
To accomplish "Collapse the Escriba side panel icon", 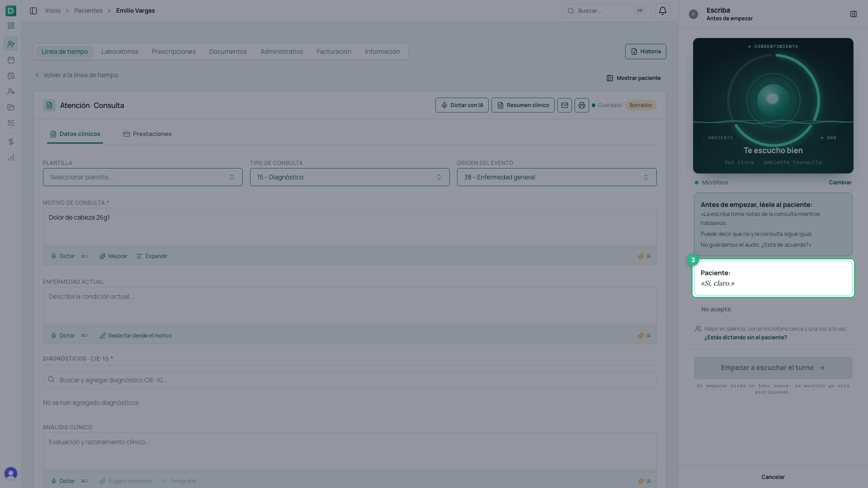I will [x=854, y=14].
